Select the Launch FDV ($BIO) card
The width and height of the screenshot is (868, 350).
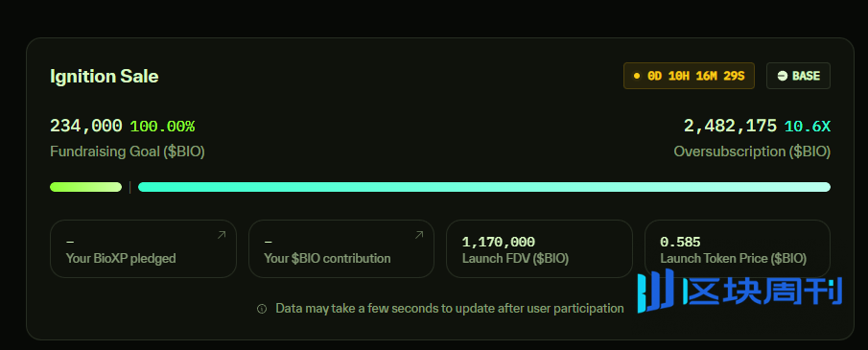point(539,248)
